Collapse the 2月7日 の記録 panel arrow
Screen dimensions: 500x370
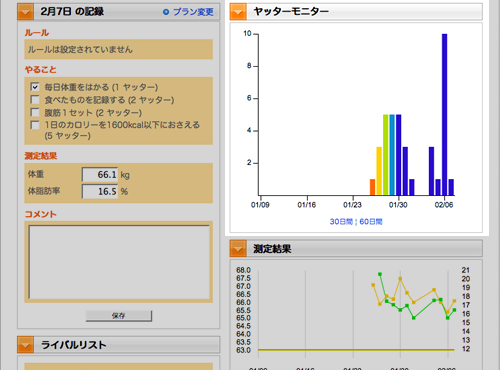pos(26,12)
